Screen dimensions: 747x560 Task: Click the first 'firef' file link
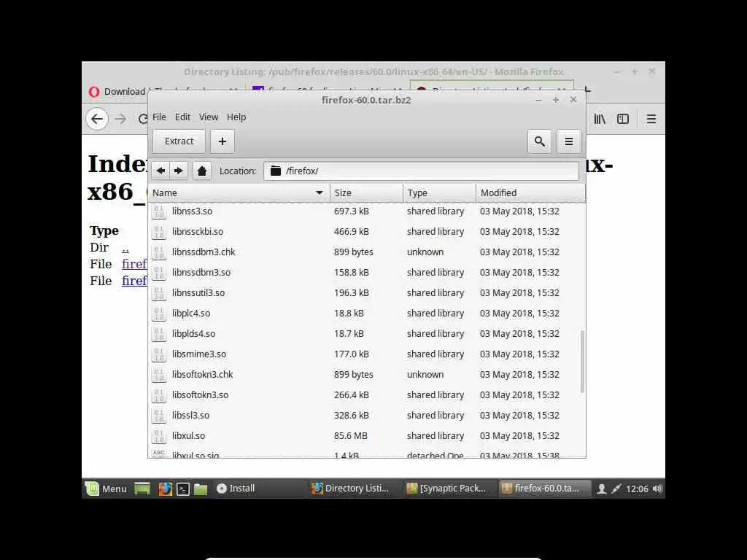[x=134, y=264]
